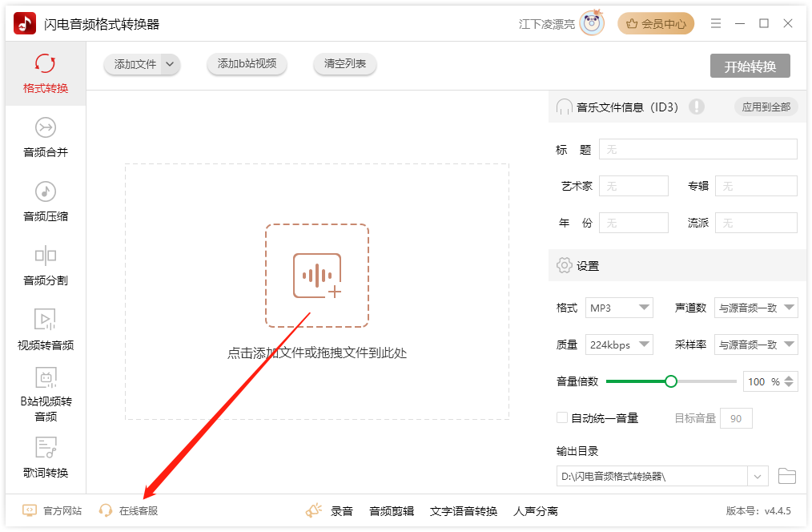Viewport: 812px width, 532px height.
Task: Click the 开始转换 start convert button
Action: tap(750, 66)
